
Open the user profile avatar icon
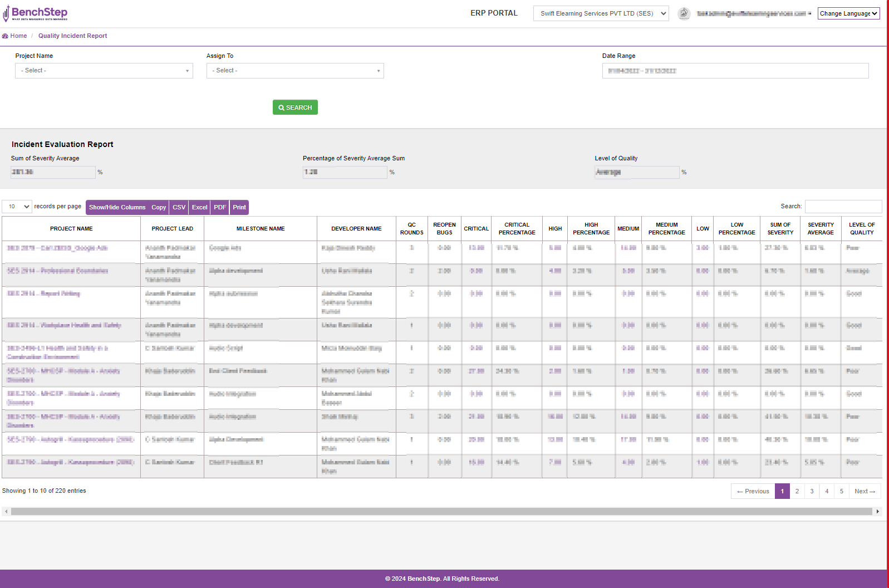684,13
